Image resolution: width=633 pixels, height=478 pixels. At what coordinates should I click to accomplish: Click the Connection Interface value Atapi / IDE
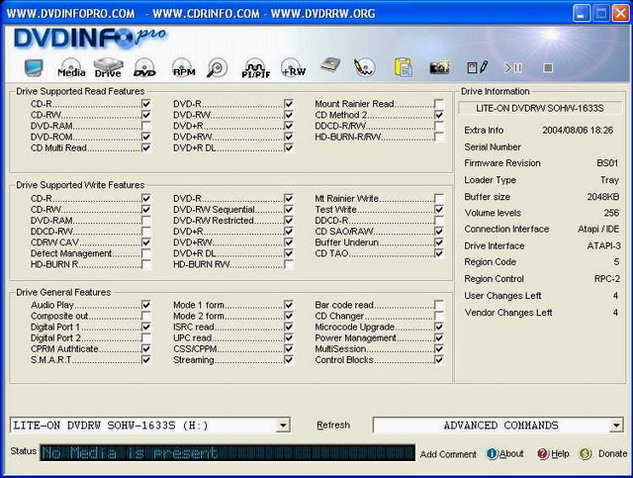pyautogui.click(x=598, y=229)
